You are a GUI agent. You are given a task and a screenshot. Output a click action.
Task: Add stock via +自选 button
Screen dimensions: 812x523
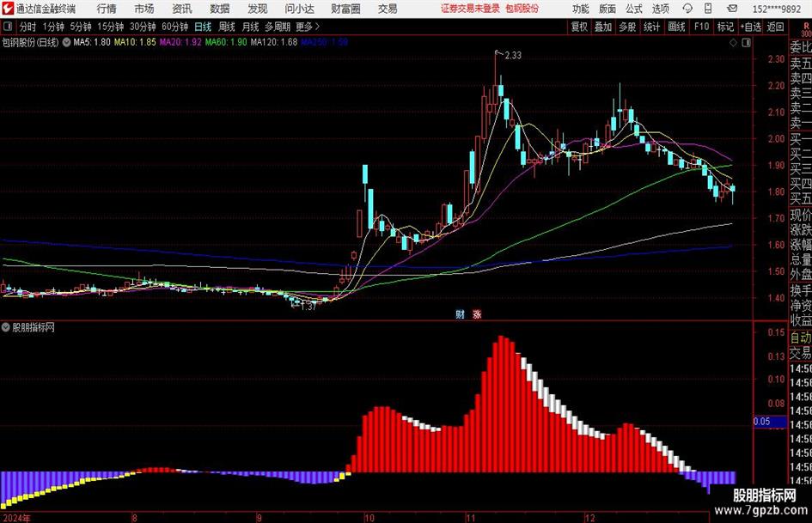(751, 27)
